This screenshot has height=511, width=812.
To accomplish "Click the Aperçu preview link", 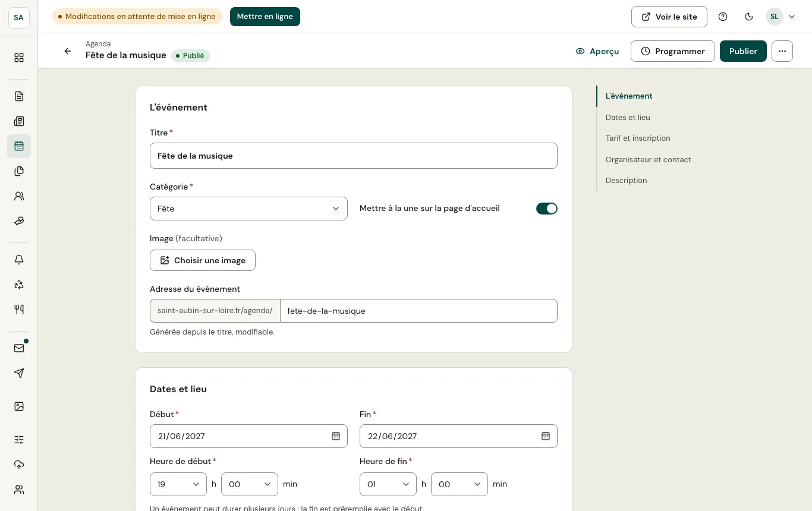I will [x=597, y=51].
